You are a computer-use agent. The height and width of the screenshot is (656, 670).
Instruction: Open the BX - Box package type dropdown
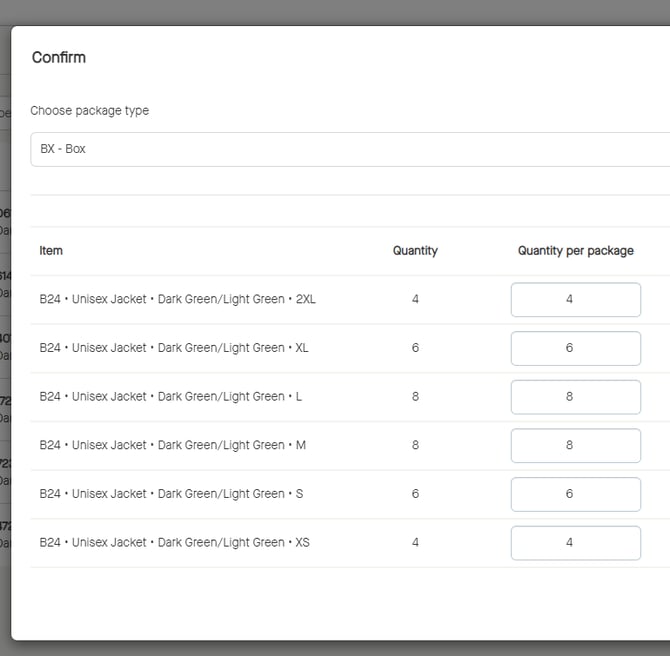350,149
